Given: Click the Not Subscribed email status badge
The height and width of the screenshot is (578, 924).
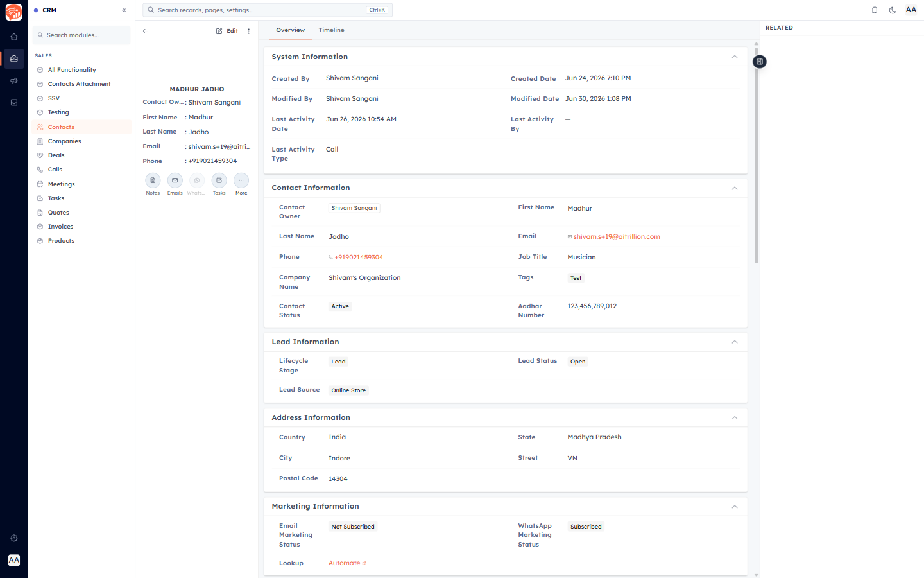Looking at the screenshot, I should 353,527.
